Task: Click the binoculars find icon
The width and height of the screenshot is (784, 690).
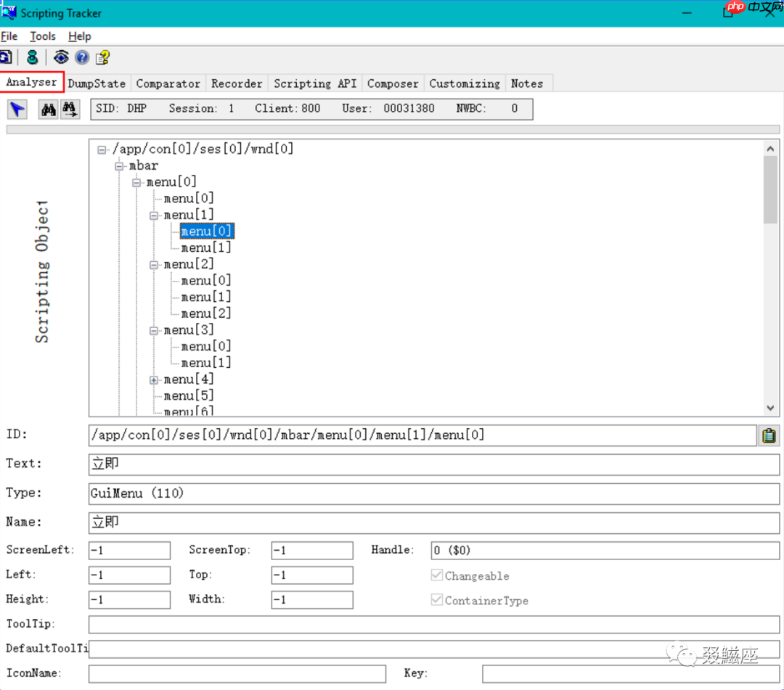Action: [49, 110]
